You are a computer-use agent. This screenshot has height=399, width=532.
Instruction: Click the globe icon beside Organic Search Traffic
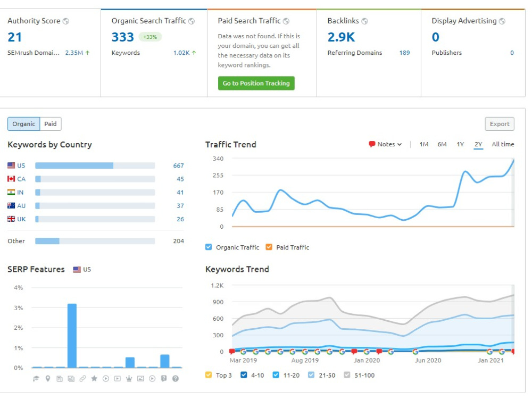point(192,21)
